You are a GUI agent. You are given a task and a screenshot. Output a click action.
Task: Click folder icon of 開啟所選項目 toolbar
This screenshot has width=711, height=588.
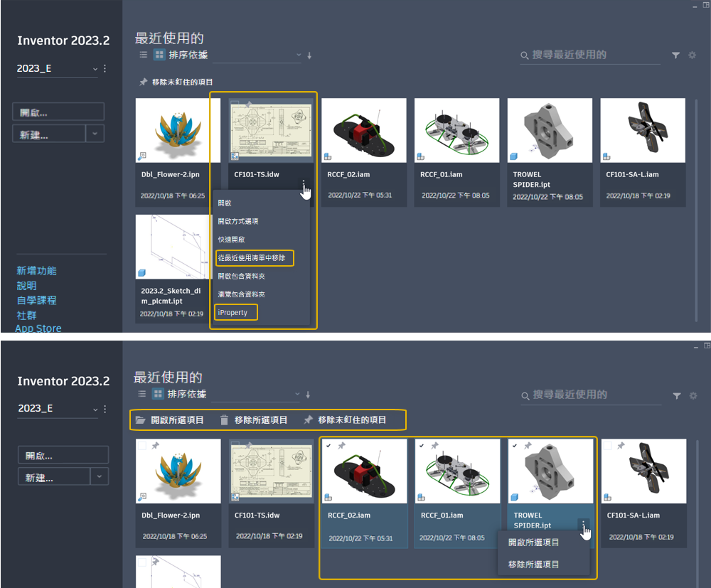pos(141,420)
